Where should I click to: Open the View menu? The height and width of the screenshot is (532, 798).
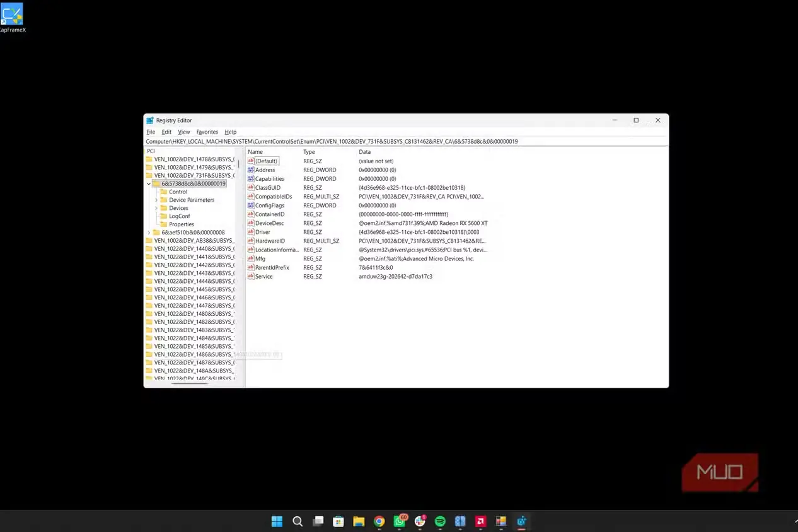tap(183, 132)
